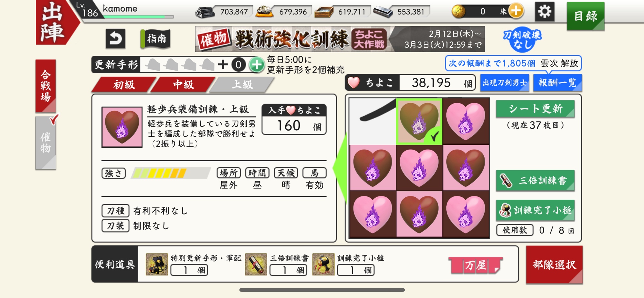Click the 強さ strength gauge bar

click(x=171, y=173)
